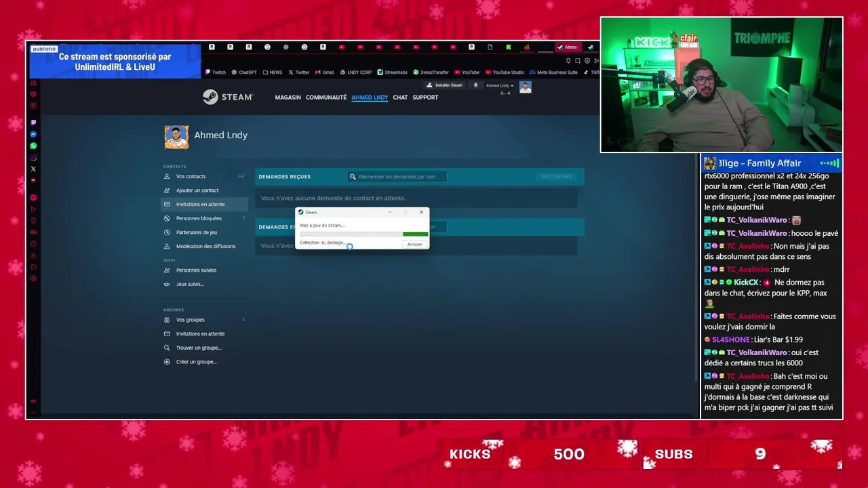
Task: Open sidebar settings gear icon
Action: pyautogui.click(x=33, y=279)
